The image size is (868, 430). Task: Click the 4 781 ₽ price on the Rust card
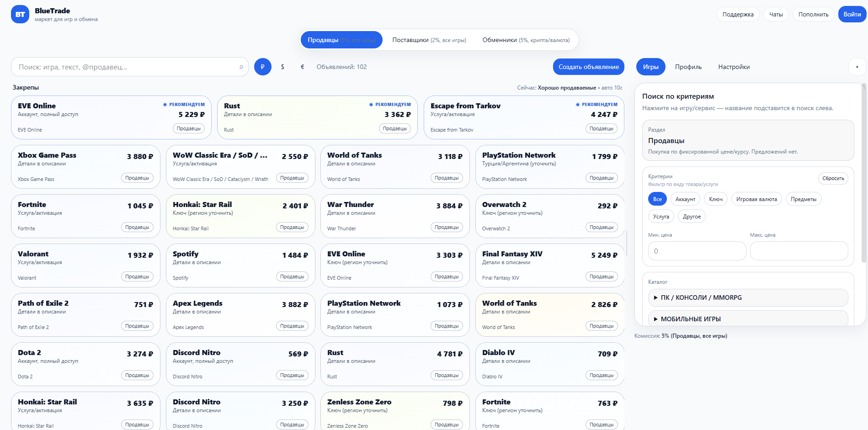coord(450,354)
